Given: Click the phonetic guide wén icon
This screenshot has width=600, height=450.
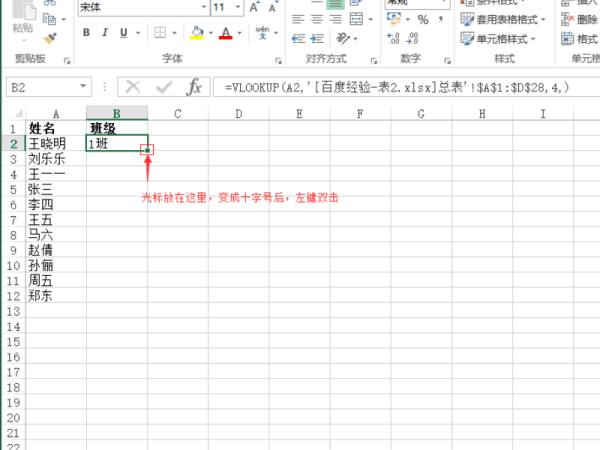Looking at the screenshot, I should (x=262, y=33).
